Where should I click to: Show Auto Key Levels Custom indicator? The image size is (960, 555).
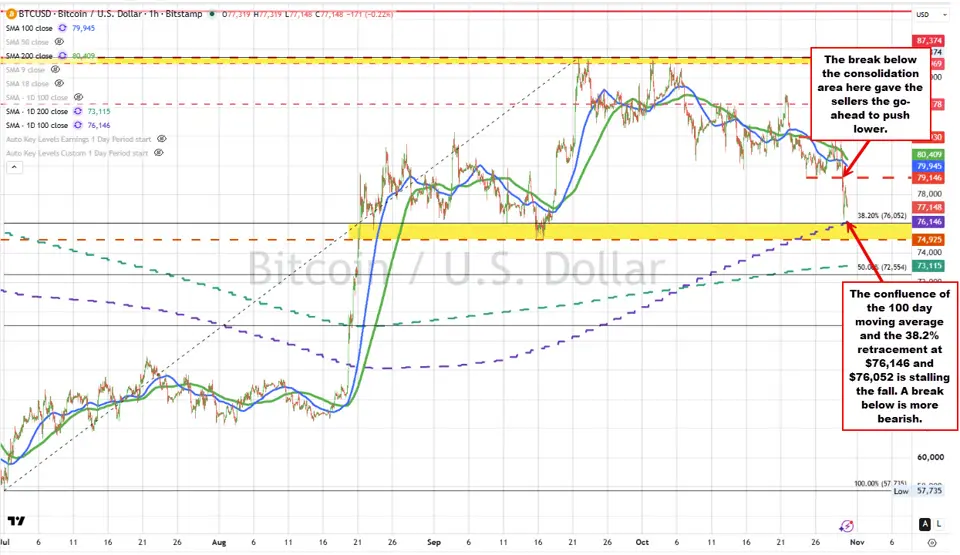[159, 153]
